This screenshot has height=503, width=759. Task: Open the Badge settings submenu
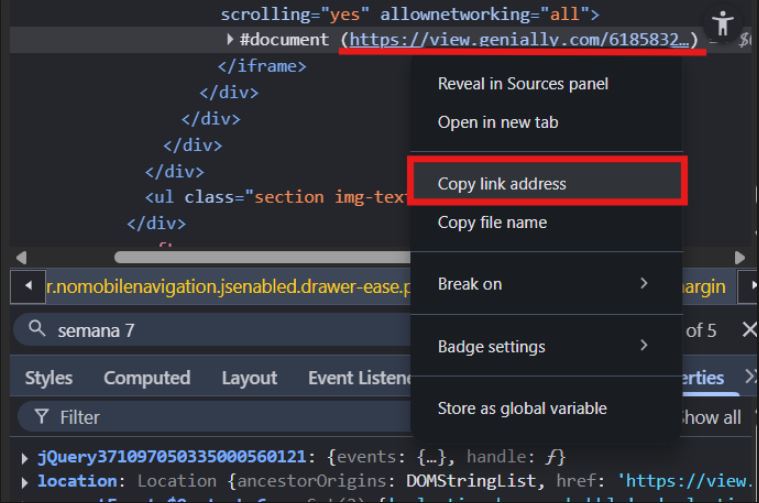click(x=545, y=347)
